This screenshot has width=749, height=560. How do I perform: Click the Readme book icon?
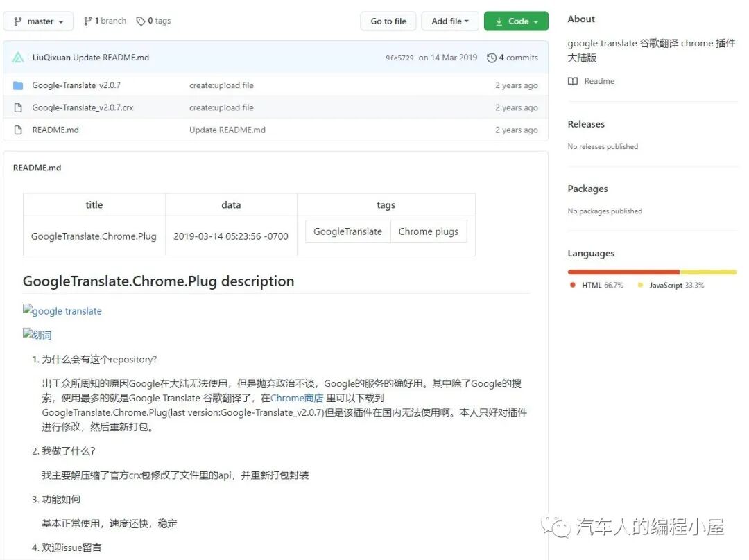(573, 81)
